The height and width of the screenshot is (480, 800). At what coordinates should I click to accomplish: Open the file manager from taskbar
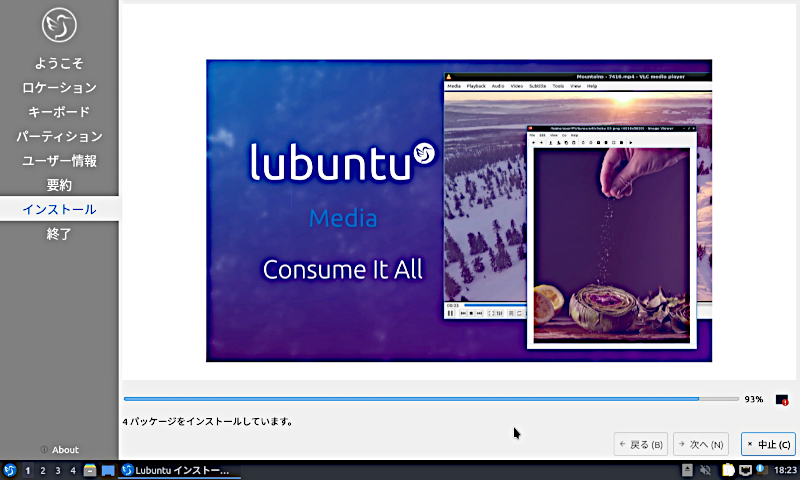[x=90, y=470]
